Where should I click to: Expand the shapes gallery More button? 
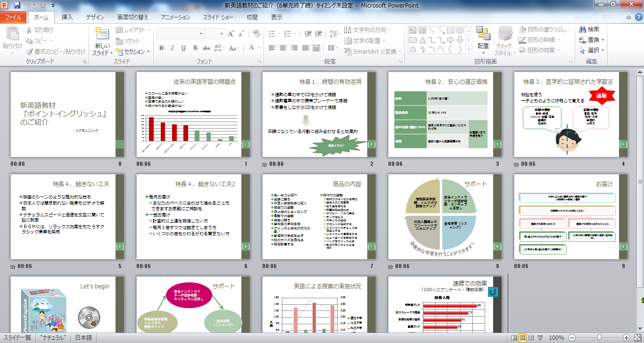469,49
